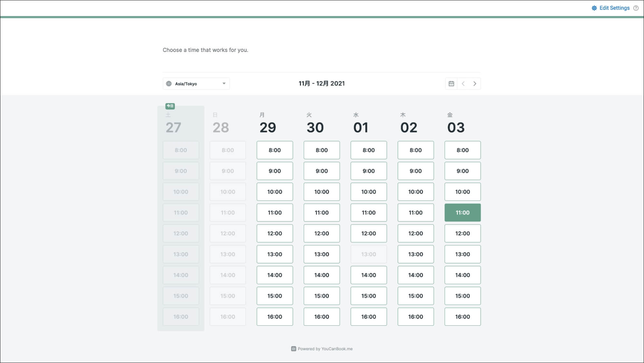Click the Edit Settings gear icon
The width and height of the screenshot is (644, 363).
pos(594,8)
